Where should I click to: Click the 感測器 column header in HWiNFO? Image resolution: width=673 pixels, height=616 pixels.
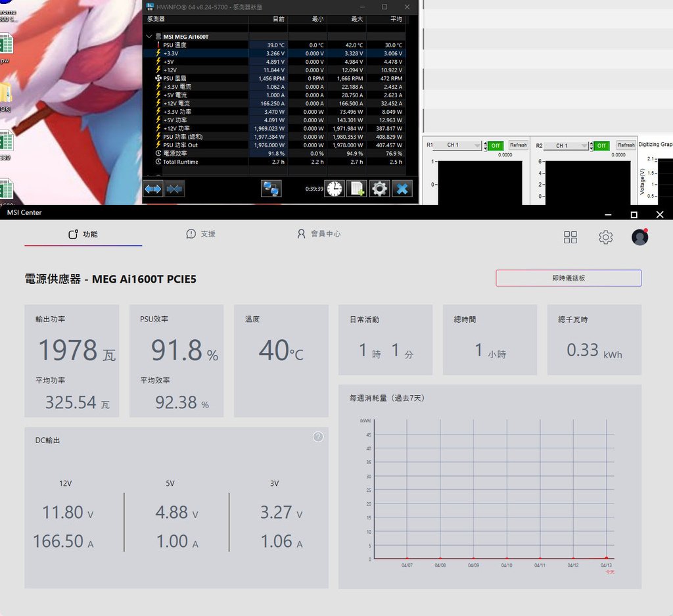pos(196,19)
